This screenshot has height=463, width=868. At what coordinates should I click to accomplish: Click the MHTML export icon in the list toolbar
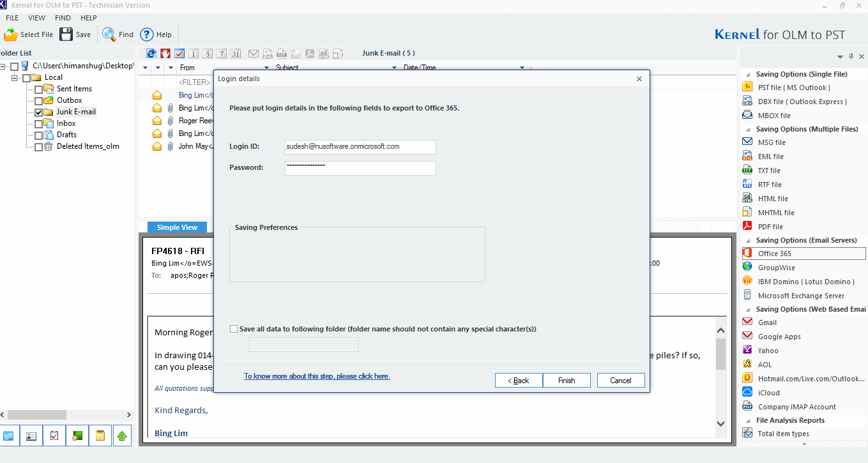coord(338,54)
